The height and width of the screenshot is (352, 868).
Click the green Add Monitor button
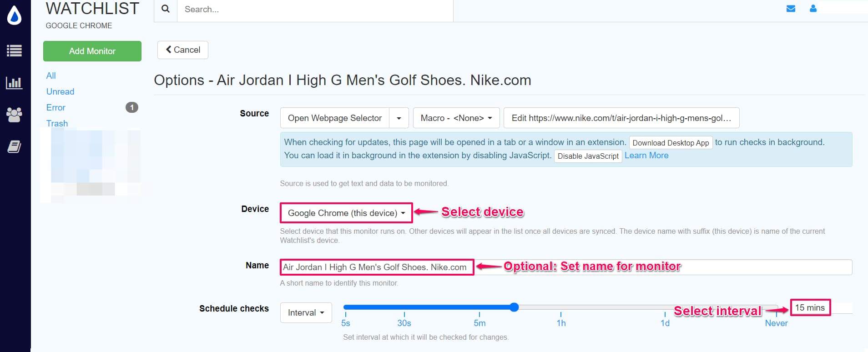92,51
